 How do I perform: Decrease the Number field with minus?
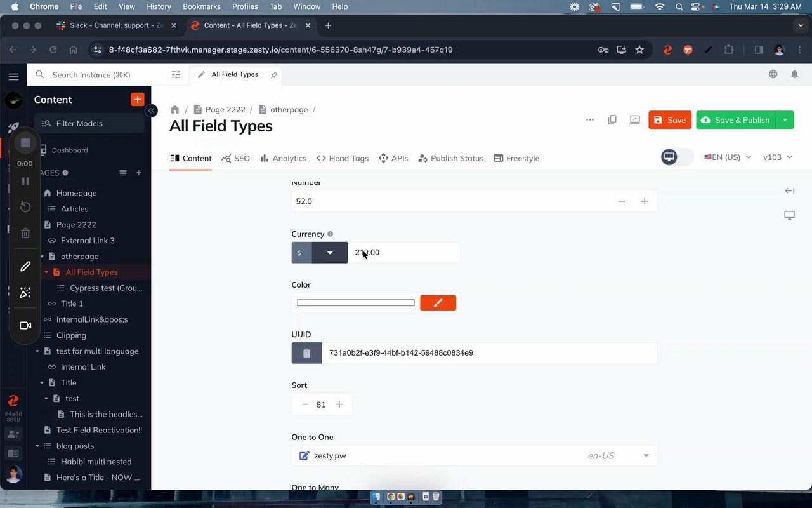point(622,201)
